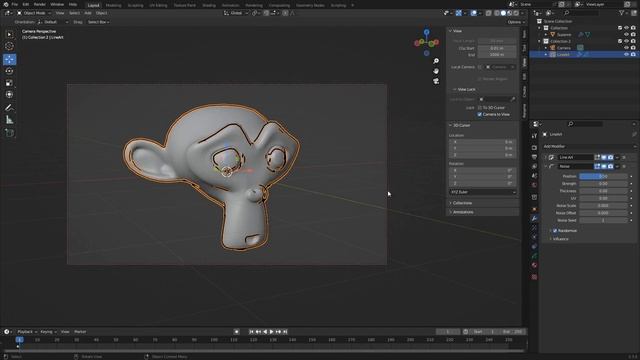The width and height of the screenshot is (640, 360).
Task: Switch to the Shading workspace tab
Action: point(209,5)
